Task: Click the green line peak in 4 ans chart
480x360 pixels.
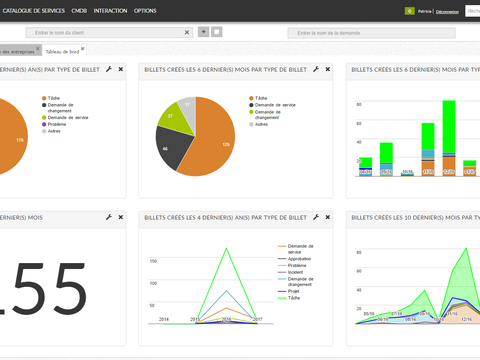Action: tap(226, 249)
